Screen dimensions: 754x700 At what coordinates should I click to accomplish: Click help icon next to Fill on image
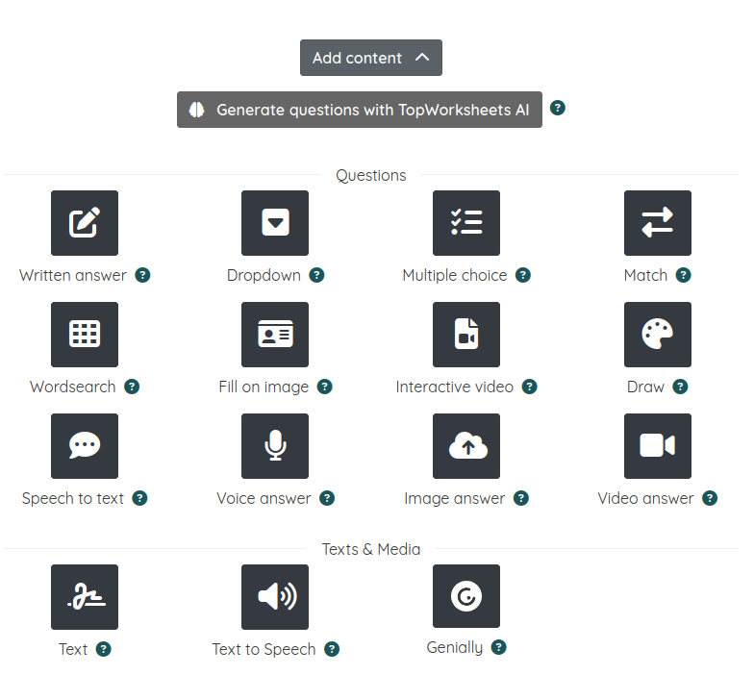click(x=325, y=387)
